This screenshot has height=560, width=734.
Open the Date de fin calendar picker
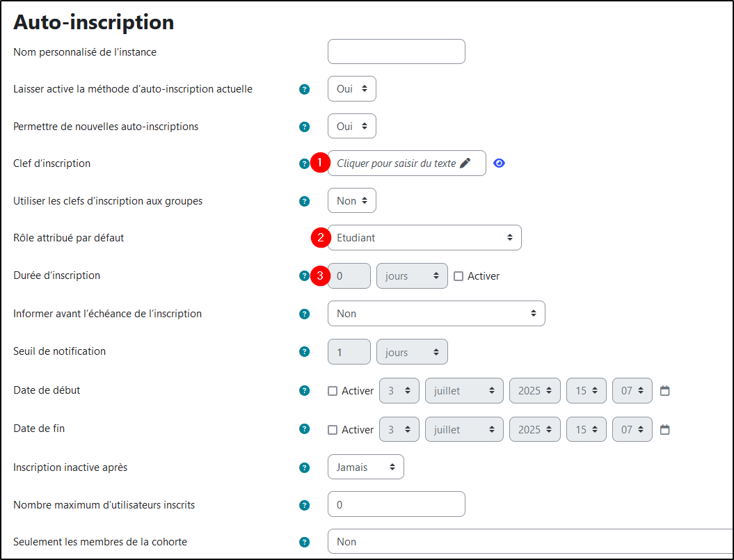coord(664,429)
